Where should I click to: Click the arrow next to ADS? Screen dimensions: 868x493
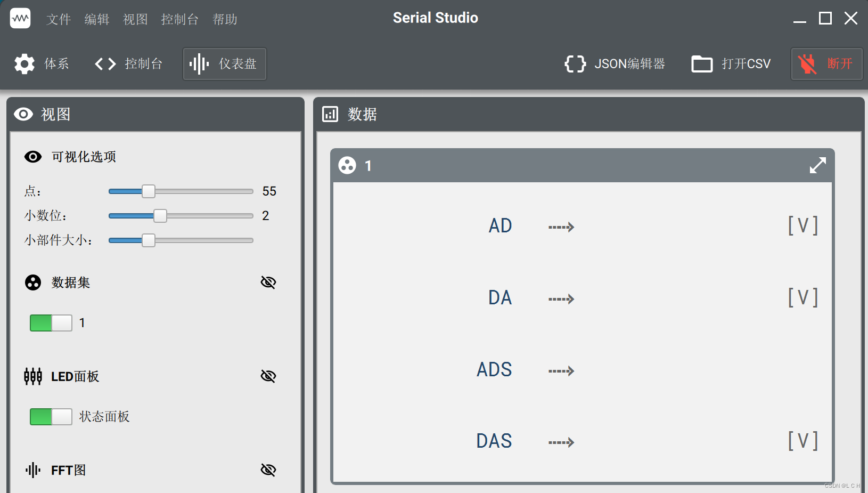(x=561, y=371)
